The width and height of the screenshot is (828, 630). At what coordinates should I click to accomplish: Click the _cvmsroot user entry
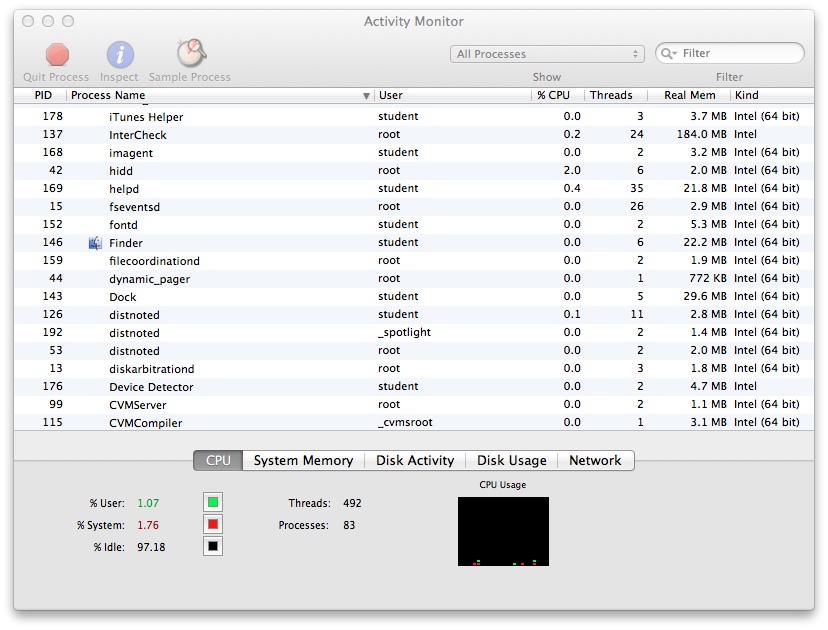[405, 422]
